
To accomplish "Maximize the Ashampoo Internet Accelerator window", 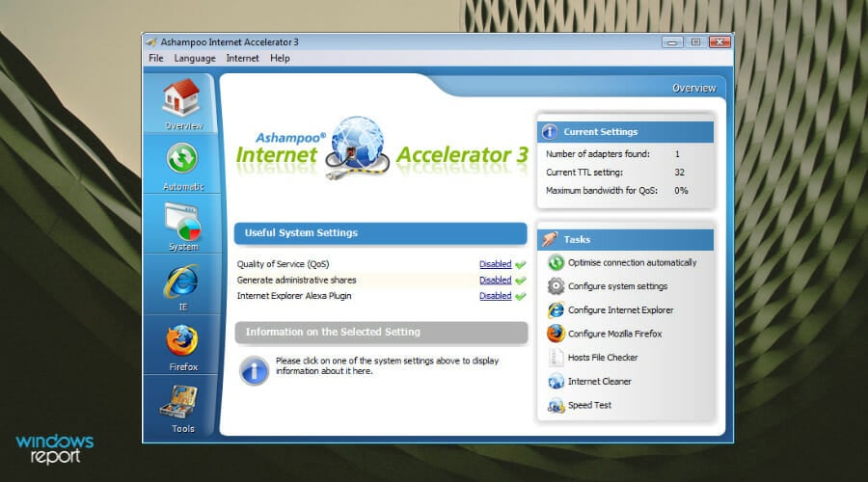I will coord(695,42).
